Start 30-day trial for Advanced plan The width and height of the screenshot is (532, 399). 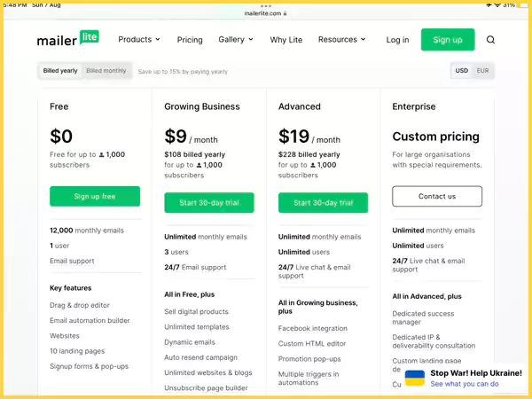323,202
